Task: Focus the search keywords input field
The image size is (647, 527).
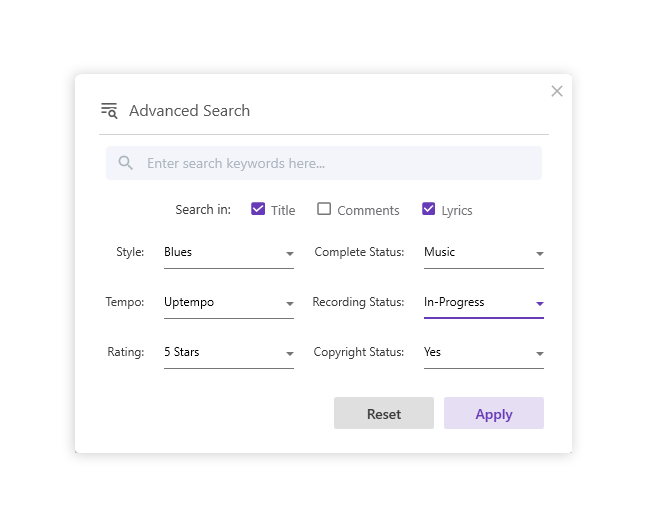Action: coord(324,163)
